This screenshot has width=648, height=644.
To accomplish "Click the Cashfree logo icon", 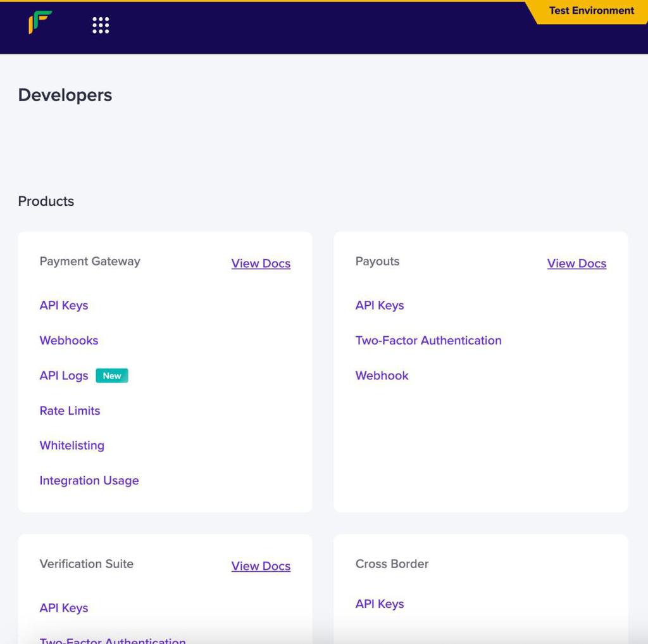I will 40,22.
